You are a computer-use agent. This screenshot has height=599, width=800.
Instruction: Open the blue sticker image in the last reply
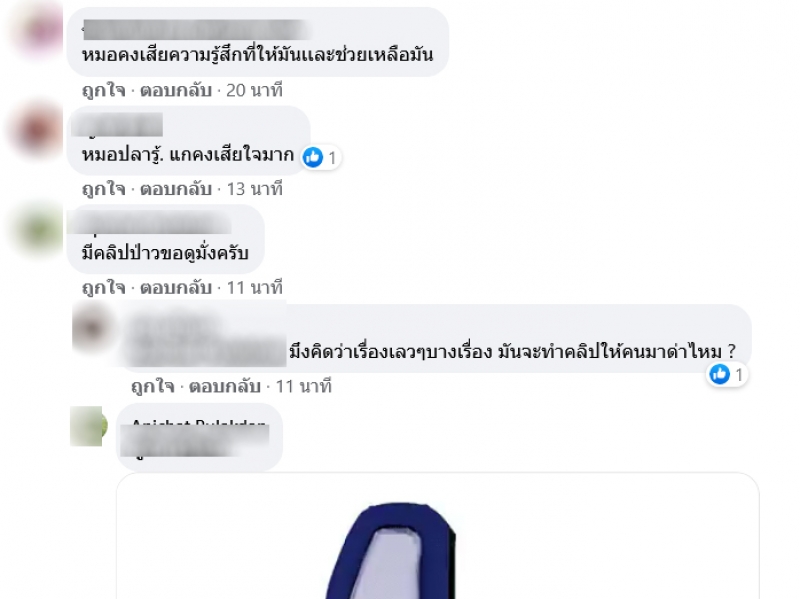tap(392, 550)
